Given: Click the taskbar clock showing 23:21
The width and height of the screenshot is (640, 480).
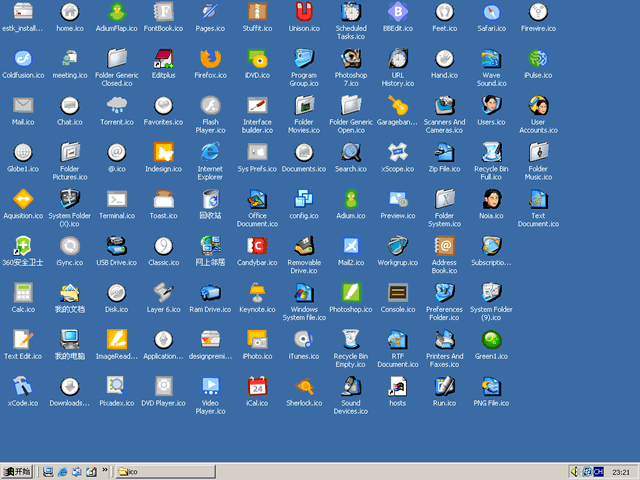Looking at the screenshot, I should [620, 471].
